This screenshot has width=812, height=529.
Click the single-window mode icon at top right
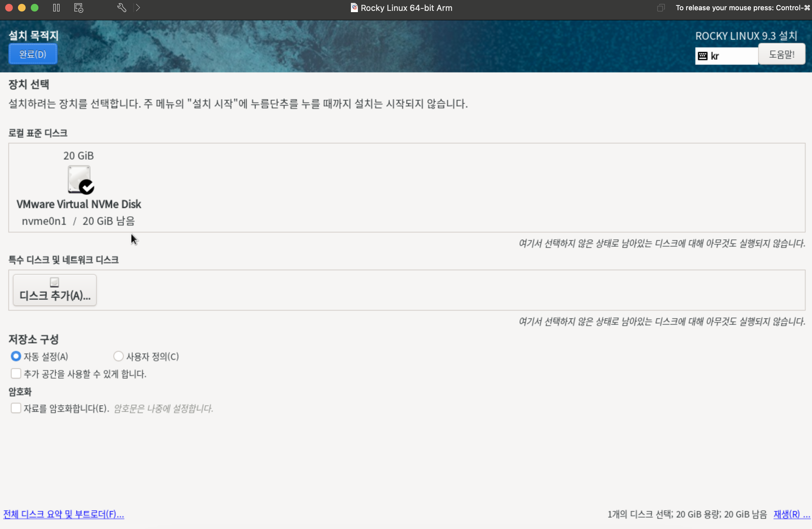(661, 8)
